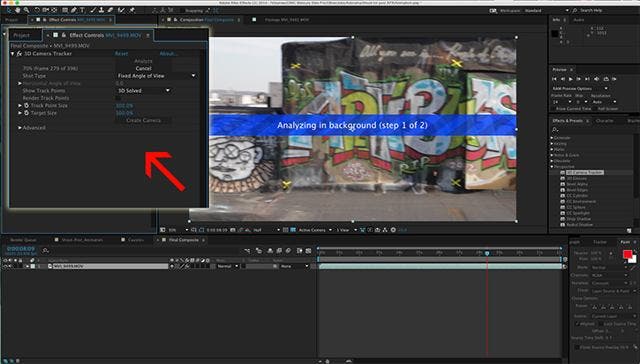640x364 pixels.
Task: Open the Active Camera view dropdown
Action: click(315, 230)
